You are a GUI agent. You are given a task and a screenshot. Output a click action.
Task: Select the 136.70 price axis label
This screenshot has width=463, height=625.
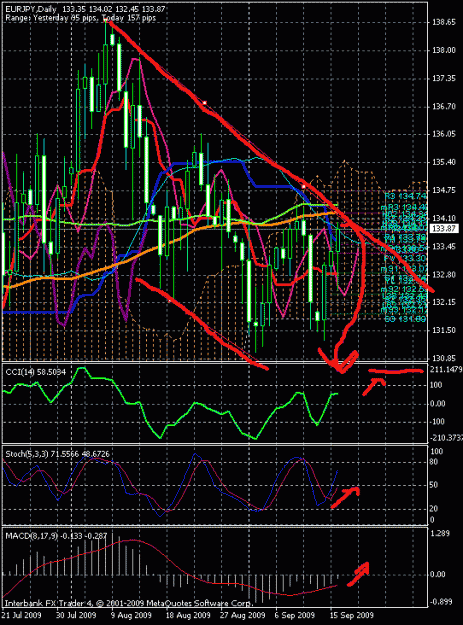pyautogui.click(x=443, y=106)
